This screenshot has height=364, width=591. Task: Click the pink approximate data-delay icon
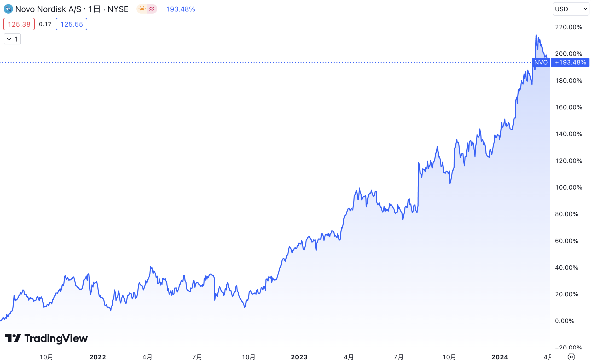click(x=152, y=9)
